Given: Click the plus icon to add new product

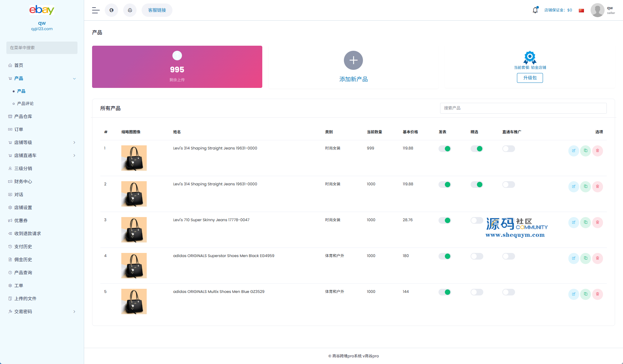Looking at the screenshot, I should pyautogui.click(x=353, y=60).
